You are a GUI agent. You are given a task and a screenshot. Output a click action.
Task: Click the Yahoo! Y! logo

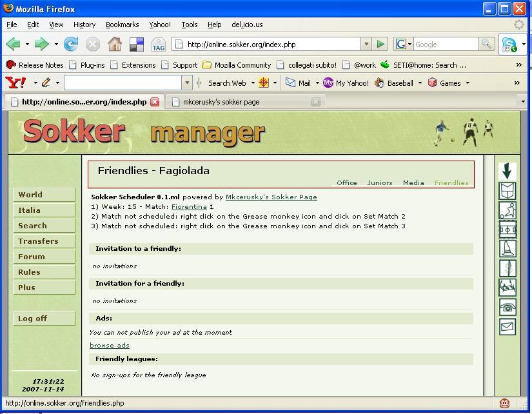point(15,83)
